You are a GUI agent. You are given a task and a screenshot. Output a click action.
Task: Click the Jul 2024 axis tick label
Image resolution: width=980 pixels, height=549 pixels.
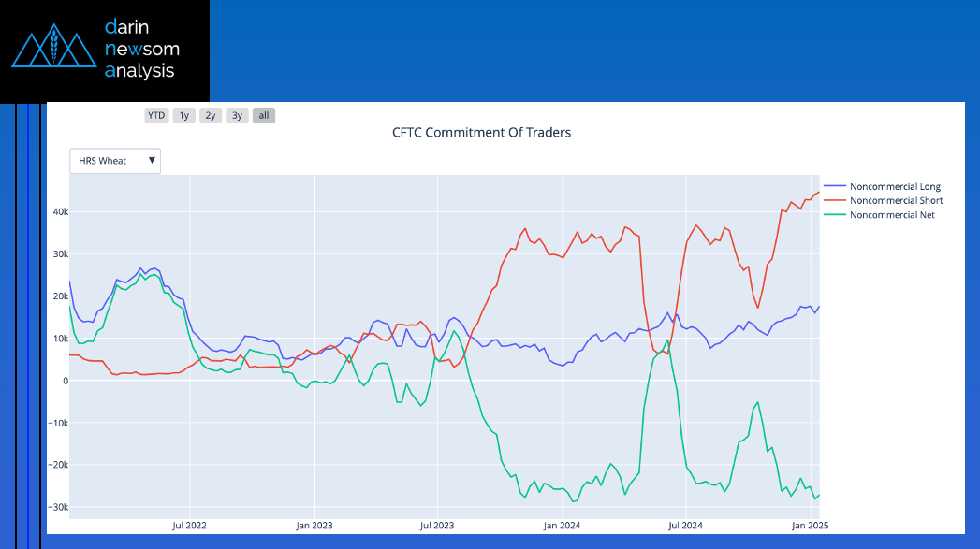[x=686, y=527]
